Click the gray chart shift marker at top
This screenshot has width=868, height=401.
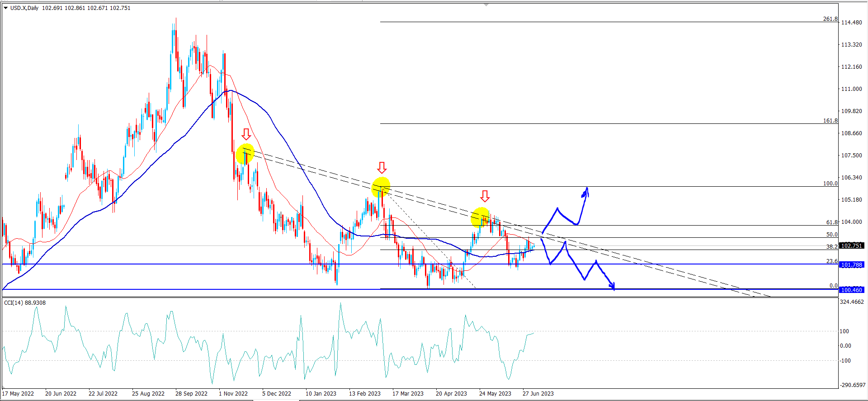pyautogui.click(x=486, y=5)
